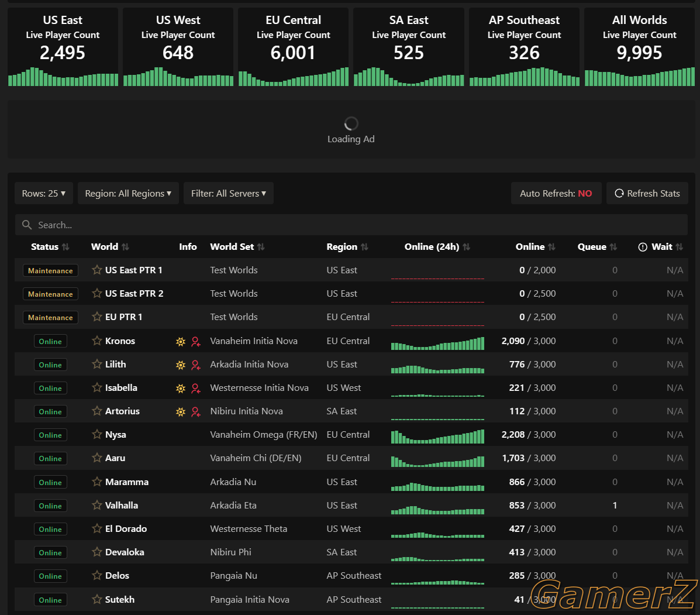Star the El Dorado world
The image size is (700, 615).
coord(97,528)
